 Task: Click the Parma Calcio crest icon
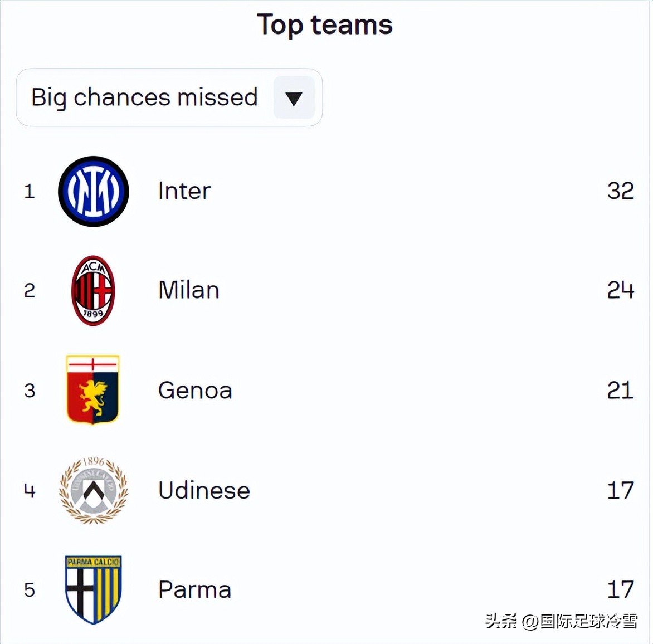tap(93, 589)
